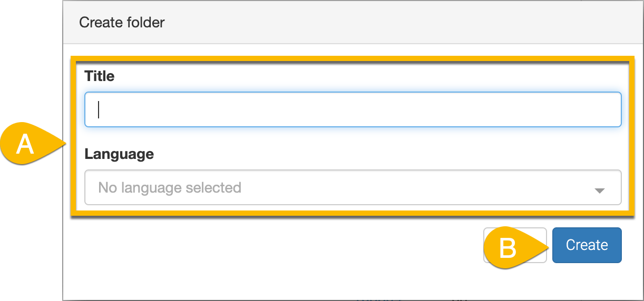This screenshot has width=644, height=301.
Task: Click the Create folder dialog header
Action: 122,23
